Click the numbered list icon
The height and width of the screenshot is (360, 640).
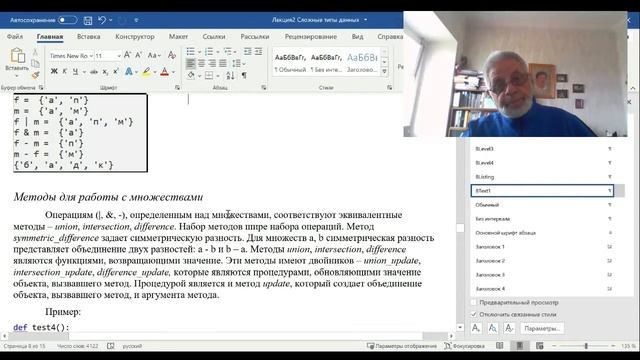pos(209,52)
